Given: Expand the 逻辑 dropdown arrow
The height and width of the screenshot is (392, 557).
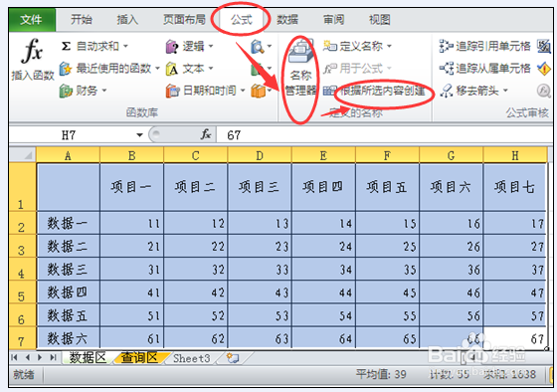Looking at the screenshot, I should pos(211,46).
